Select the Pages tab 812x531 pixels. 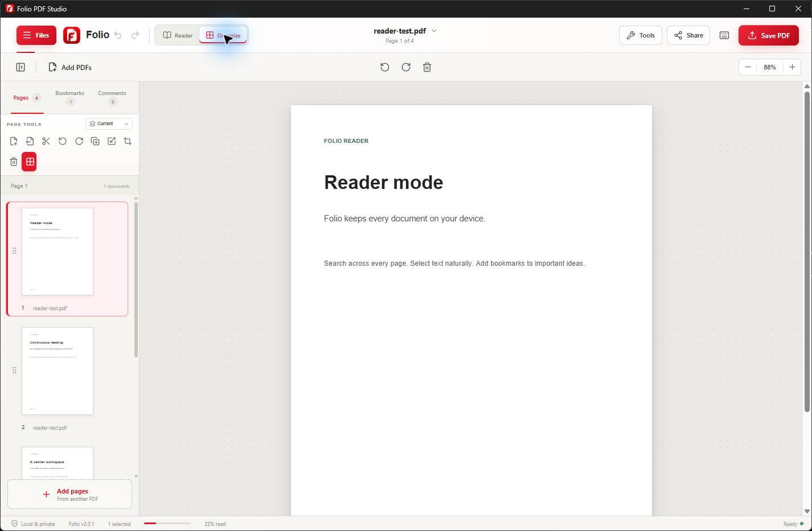point(27,98)
